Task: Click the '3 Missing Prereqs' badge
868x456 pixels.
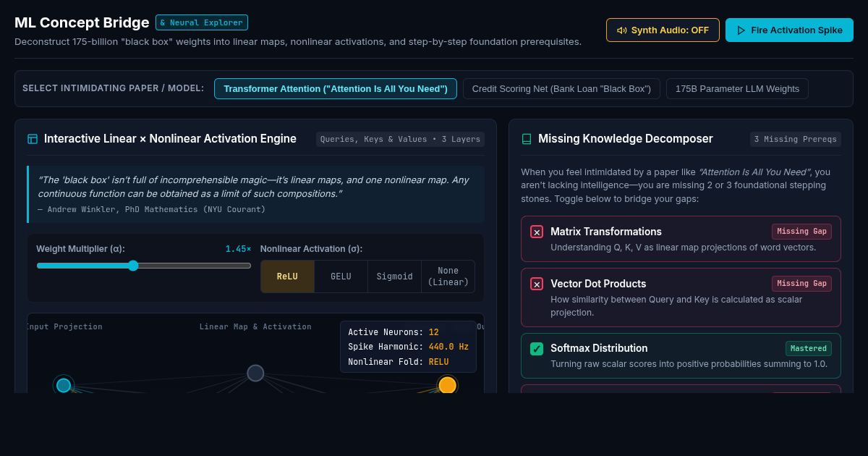Action: (x=795, y=139)
